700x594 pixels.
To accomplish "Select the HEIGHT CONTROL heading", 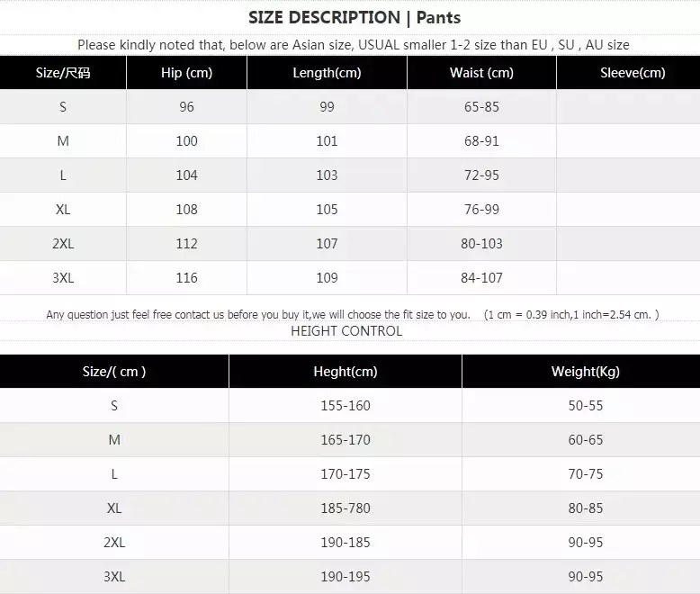I will click(346, 331).
